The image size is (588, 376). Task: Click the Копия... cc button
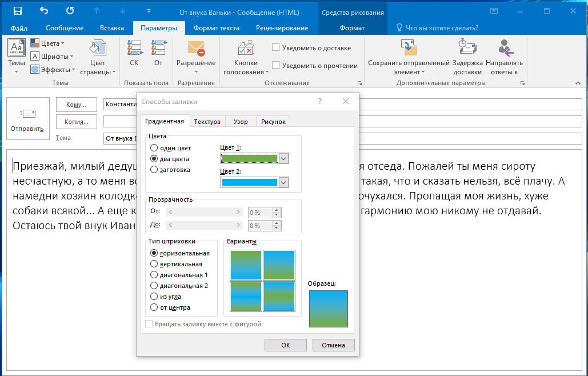pyautogui.click(x=77, y=122)
